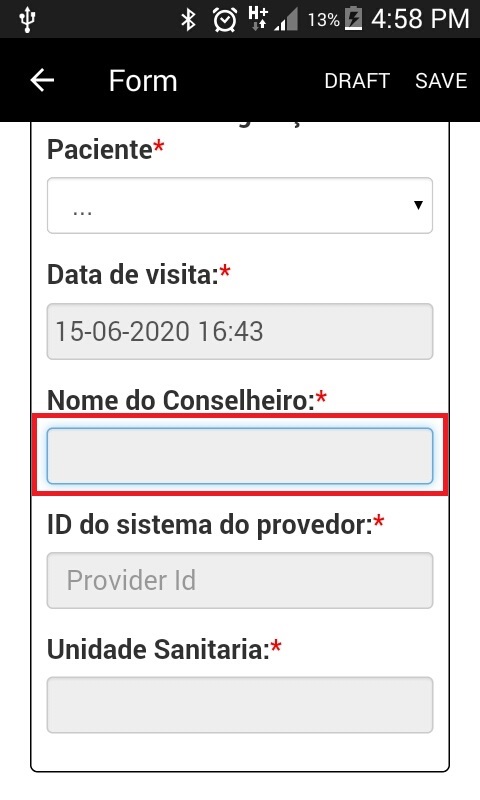
Task: Save the form as DRAFT
Action: tap(357, 81)
